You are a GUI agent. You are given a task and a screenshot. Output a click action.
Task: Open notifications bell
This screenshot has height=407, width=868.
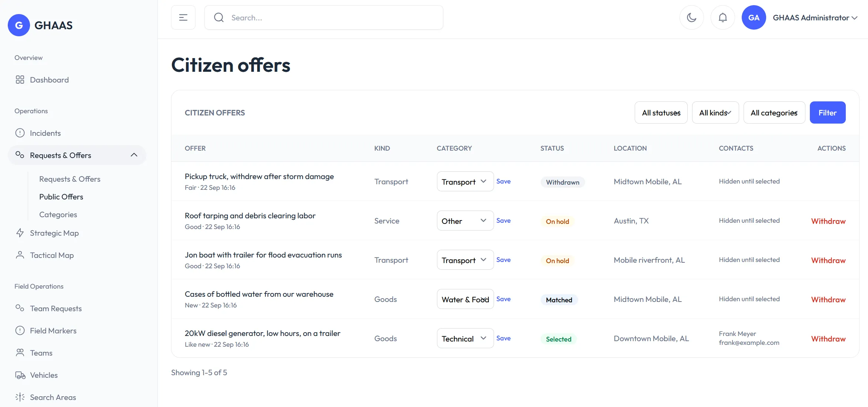(723, 17)
